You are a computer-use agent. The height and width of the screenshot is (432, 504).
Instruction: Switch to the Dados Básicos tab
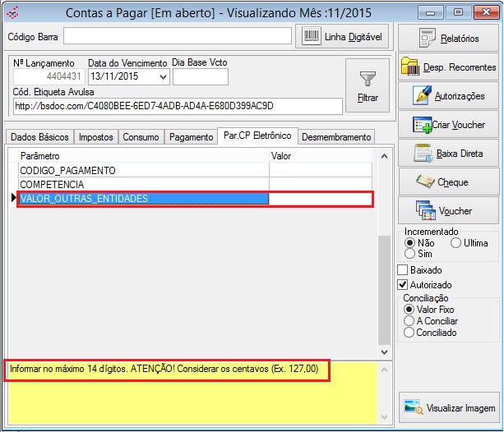(39, 137)
